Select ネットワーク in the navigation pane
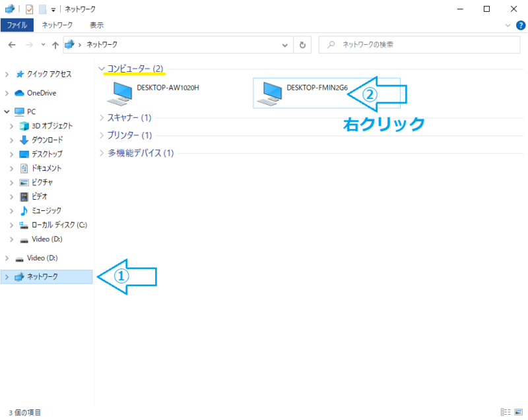Image resolution: width=528 pixels, height=420 pixels. pos(46,277)
